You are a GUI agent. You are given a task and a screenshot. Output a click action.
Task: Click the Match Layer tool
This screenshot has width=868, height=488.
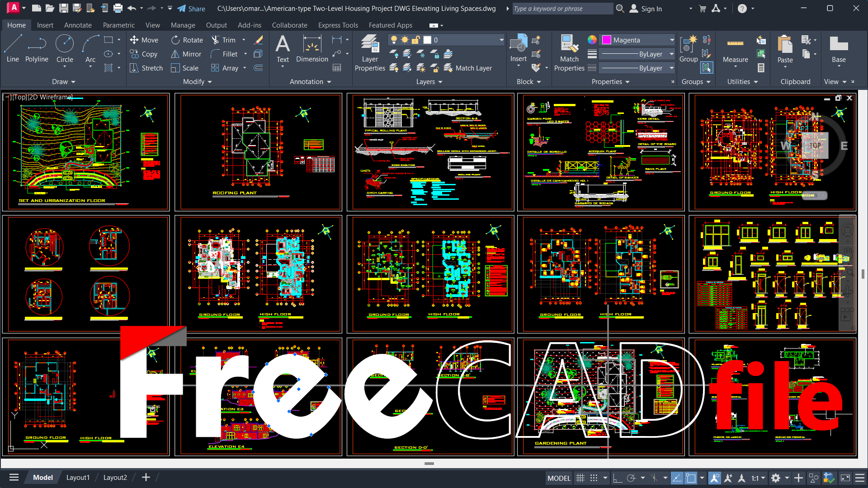pos(468,68)
